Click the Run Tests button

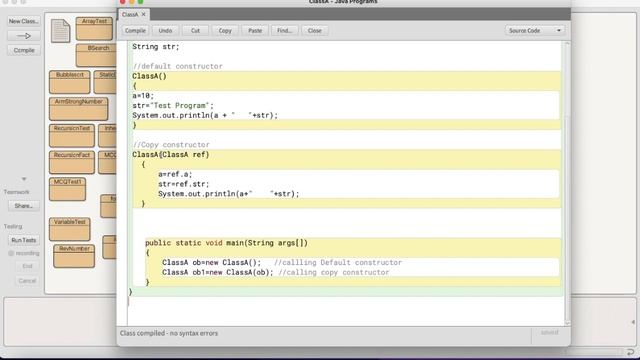(x=24, y=240)
